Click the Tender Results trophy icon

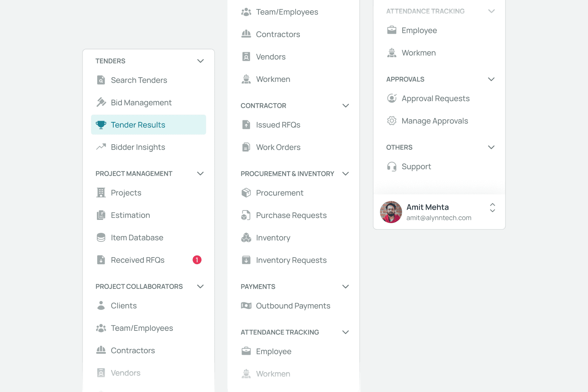pos(101,125)
